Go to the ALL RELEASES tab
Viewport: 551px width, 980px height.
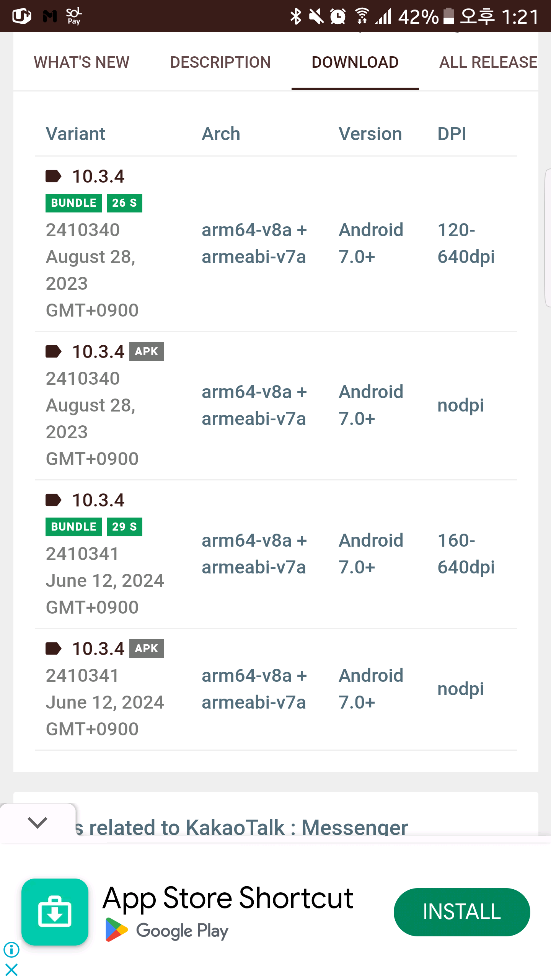(488, 62)
